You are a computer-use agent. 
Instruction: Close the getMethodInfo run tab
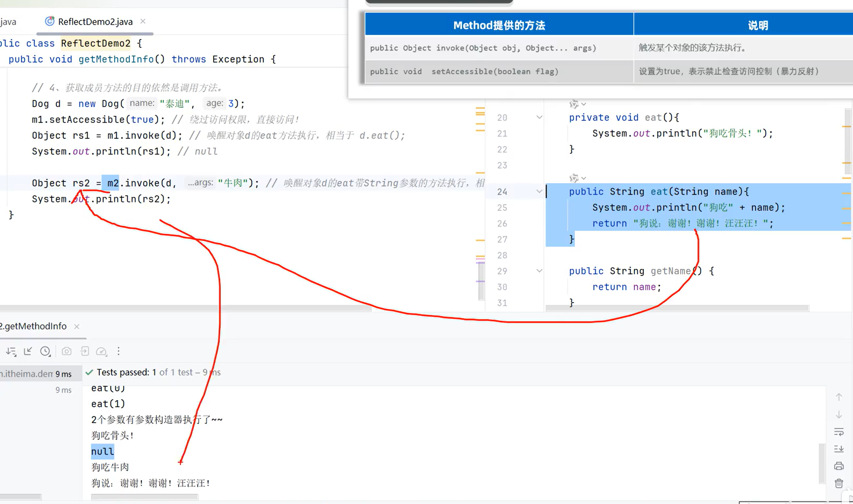click(77, 327)
